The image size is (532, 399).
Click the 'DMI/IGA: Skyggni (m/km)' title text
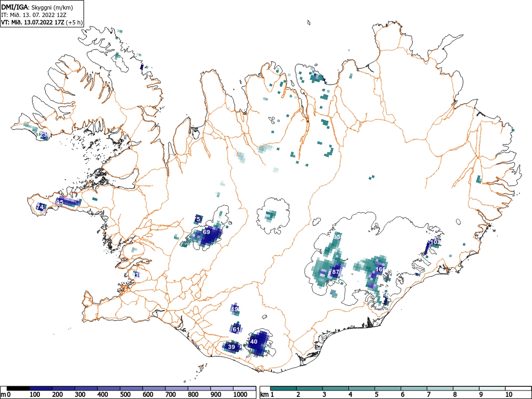point(37,7)
